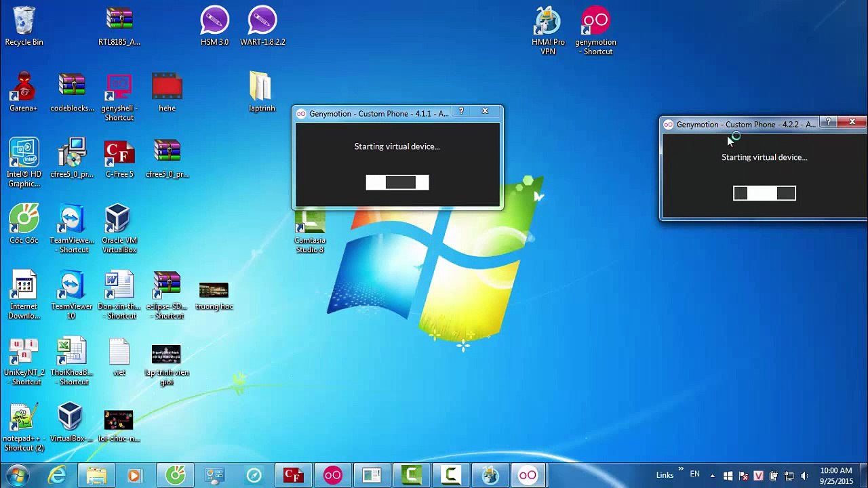Open the Windows Start menu
The height and width of the screenshot is (488, 868).
pyautogui.click(x=17, y=475)
